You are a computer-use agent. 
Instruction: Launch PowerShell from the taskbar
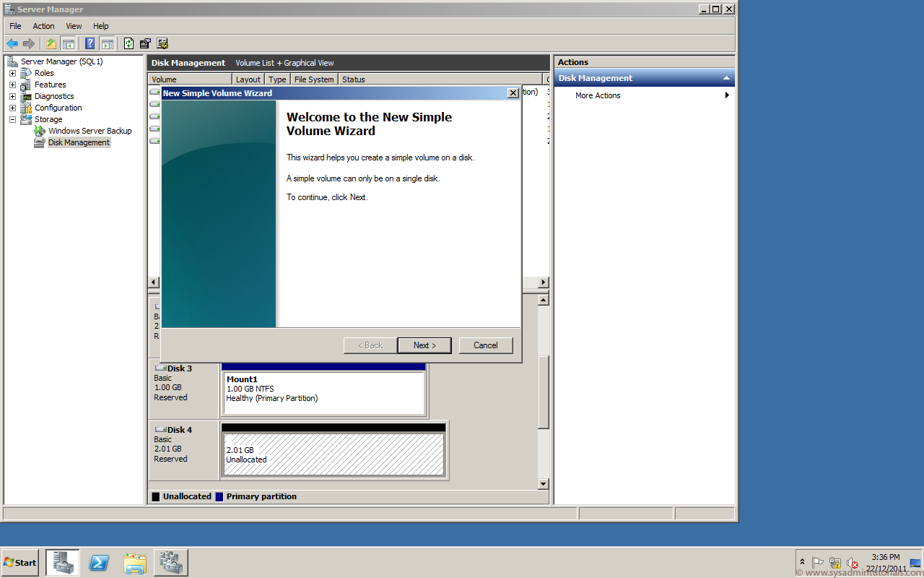pyautogui.click(x=99, y=562)
